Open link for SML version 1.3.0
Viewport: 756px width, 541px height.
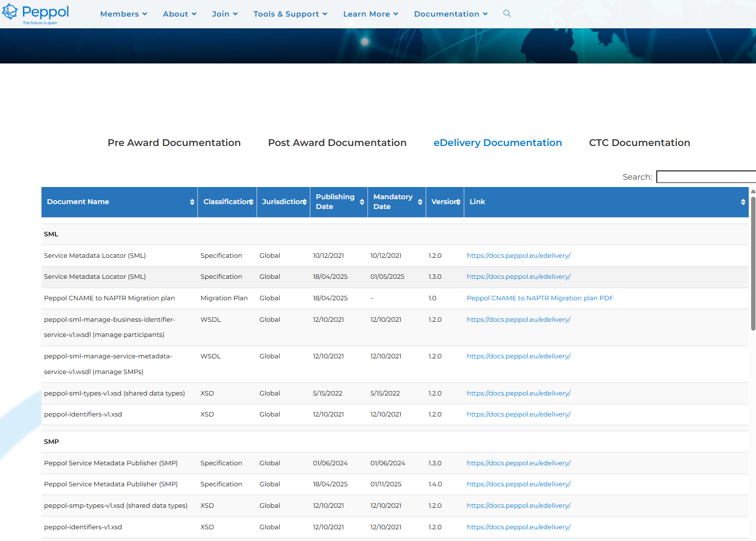click(x=518, y=276)
